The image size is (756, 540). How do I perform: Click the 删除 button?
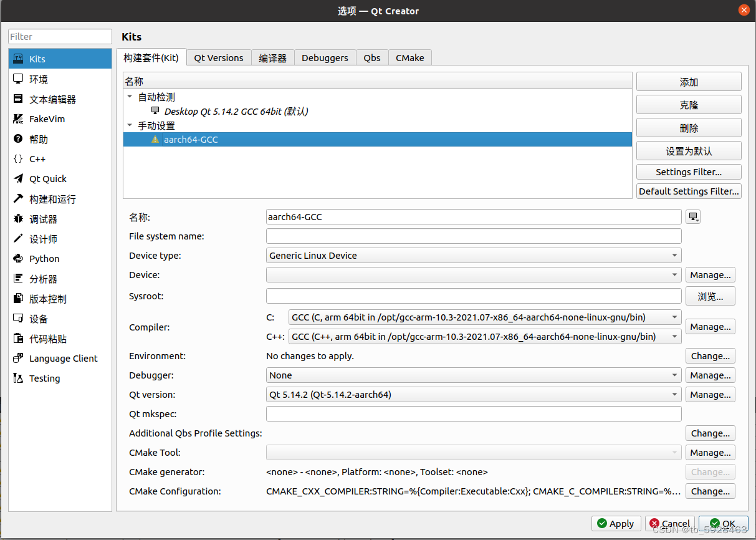[x=689, y=128]
